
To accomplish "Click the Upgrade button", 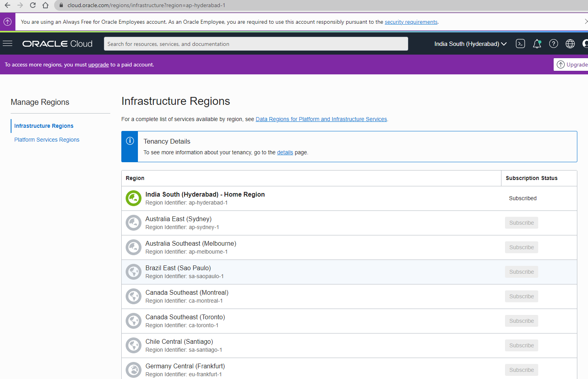I will tap(571, 64).
